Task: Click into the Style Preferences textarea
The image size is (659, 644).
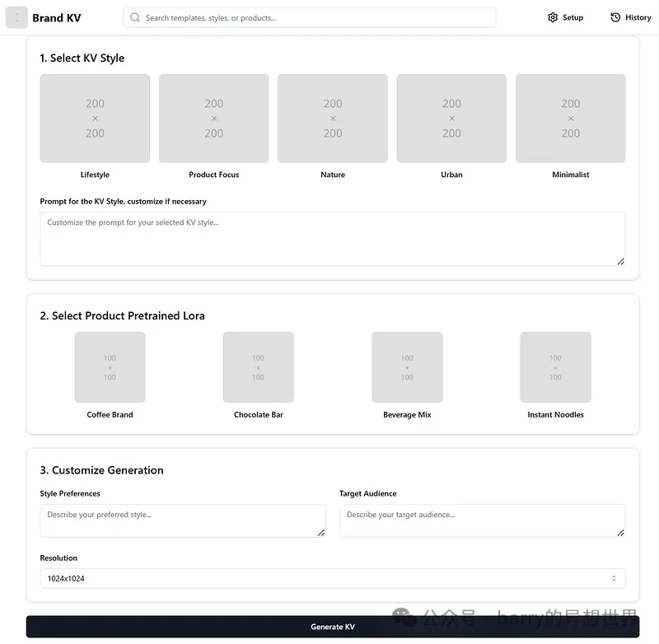Action: (x=183, y=521)
